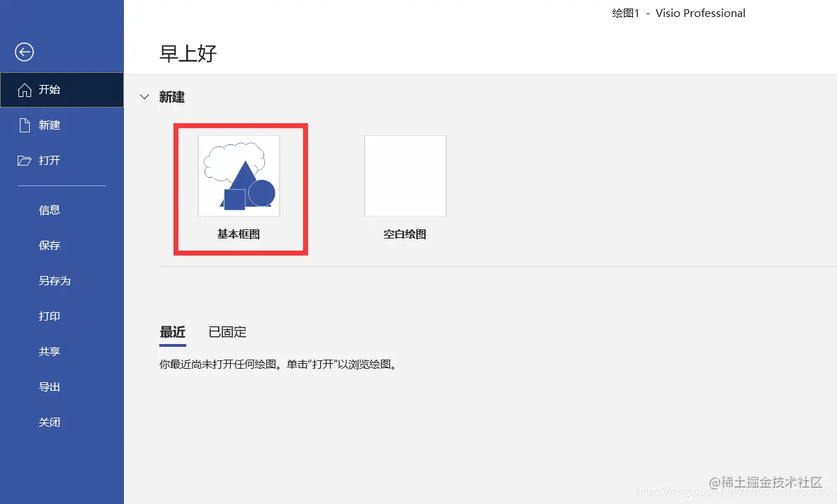Go to 共享 in sidebar
This screenshot has width=837, height=504.
[50, 352]
